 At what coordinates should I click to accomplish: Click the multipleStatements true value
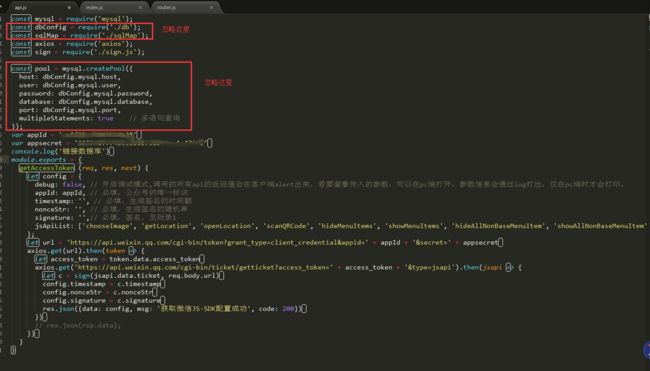105,118
